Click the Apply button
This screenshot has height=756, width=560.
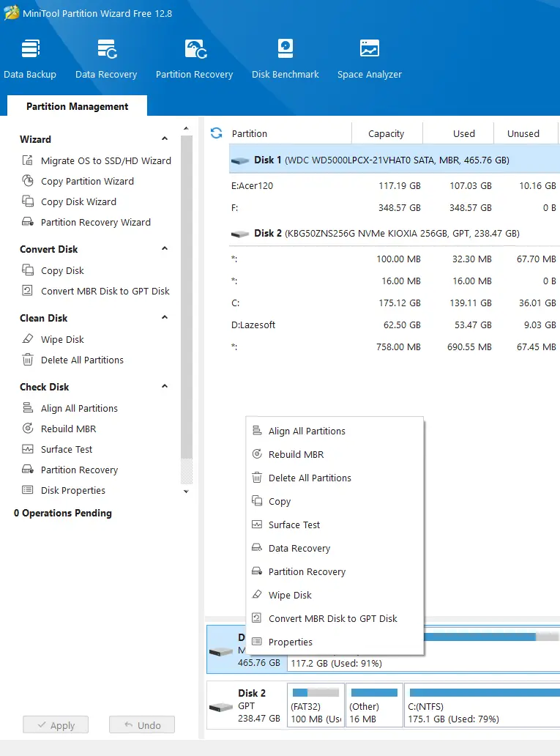coord(56,724)
